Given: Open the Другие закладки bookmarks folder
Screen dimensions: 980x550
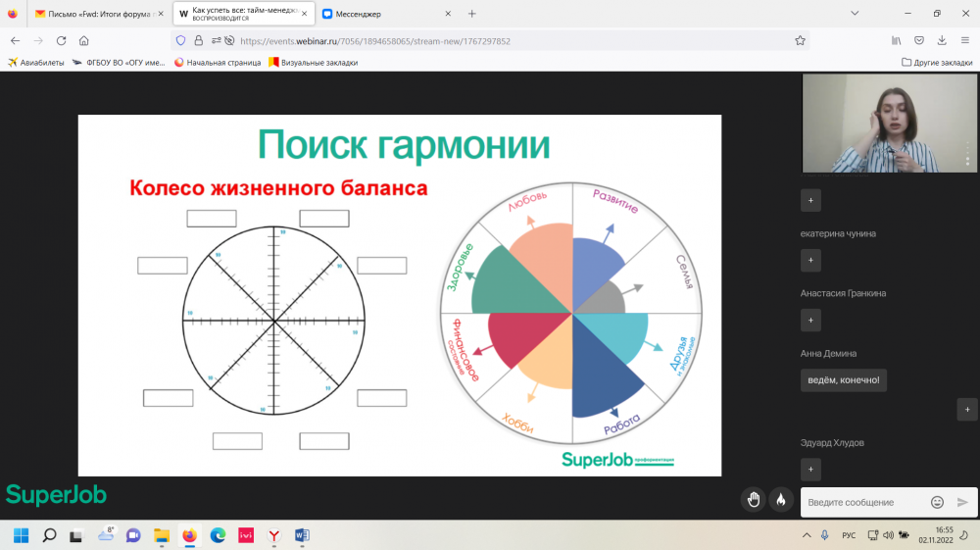Looking at the screenshot, I should (937, 62).
